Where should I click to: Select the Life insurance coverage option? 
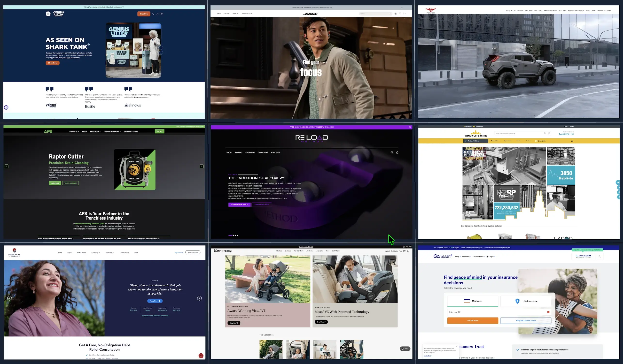(526, 301)
